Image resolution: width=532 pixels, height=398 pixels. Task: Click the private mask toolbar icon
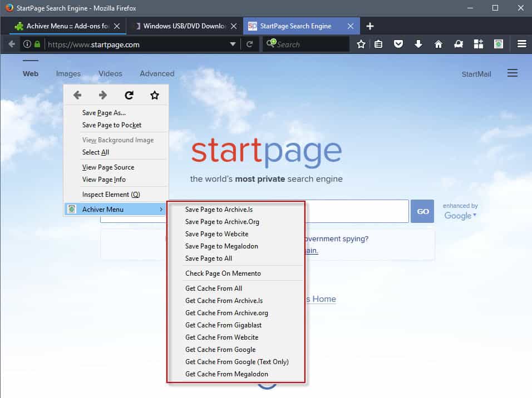pyautogui.click(x=459, y=44)
